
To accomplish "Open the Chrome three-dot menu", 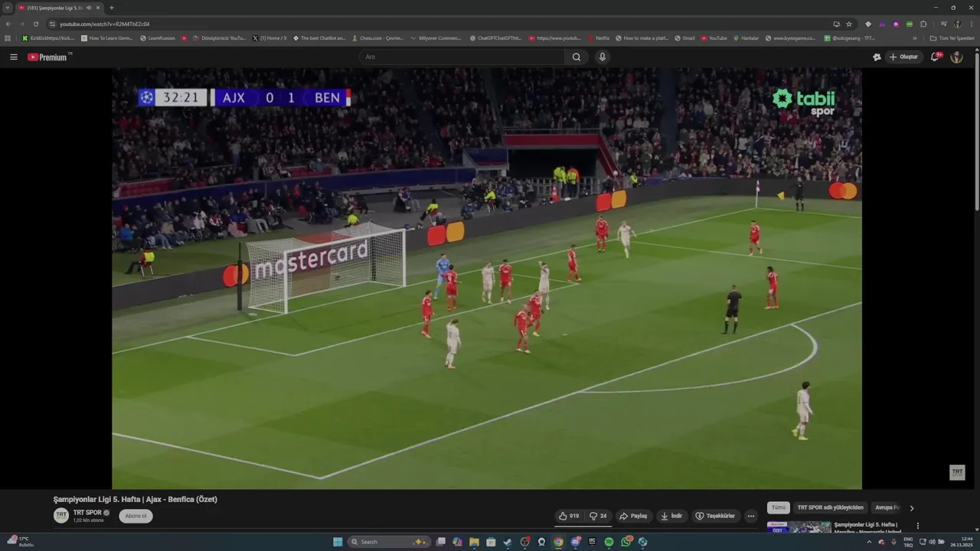I will pos(971,24).
